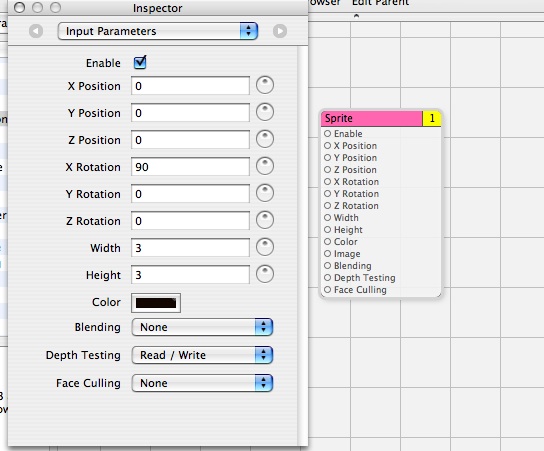Click the Height dial knob
Image resolution: width=544 pixels, height=451 pixels.
tap(265, 274)
